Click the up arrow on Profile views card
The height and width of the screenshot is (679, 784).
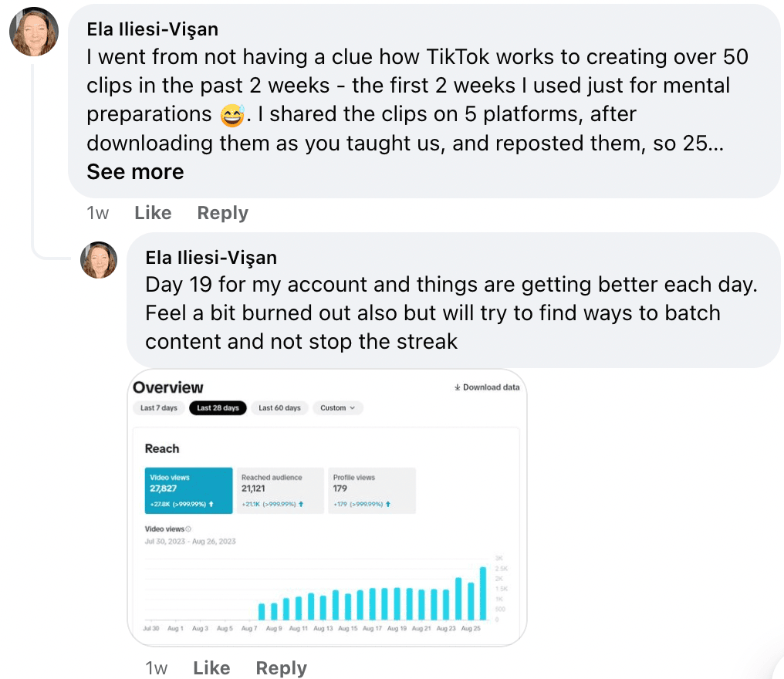388,504
